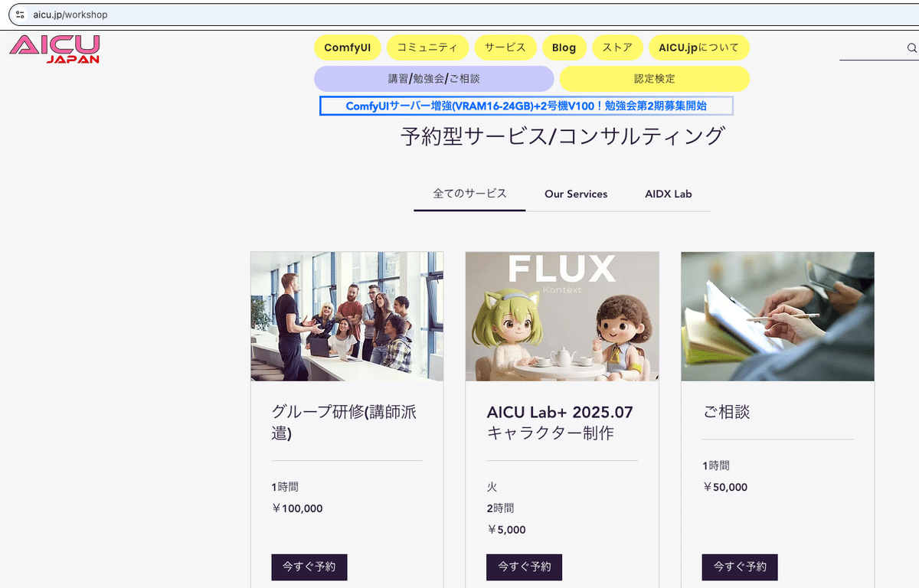Click the ￥5,000 price text

506,529
